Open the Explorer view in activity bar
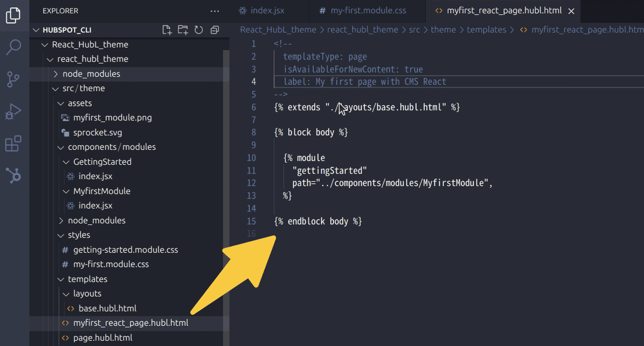This screenshot has height=346, width=644. (14, 14)
